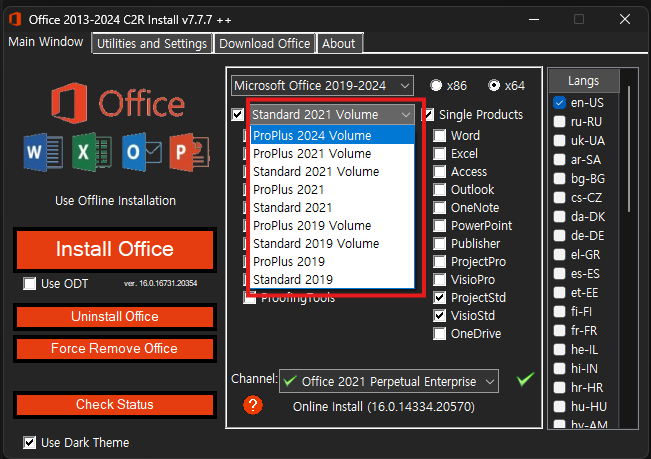The image size is (651, 459).
Task: Check the Outlook single product checkbox
Action: [x=439, y=190]
